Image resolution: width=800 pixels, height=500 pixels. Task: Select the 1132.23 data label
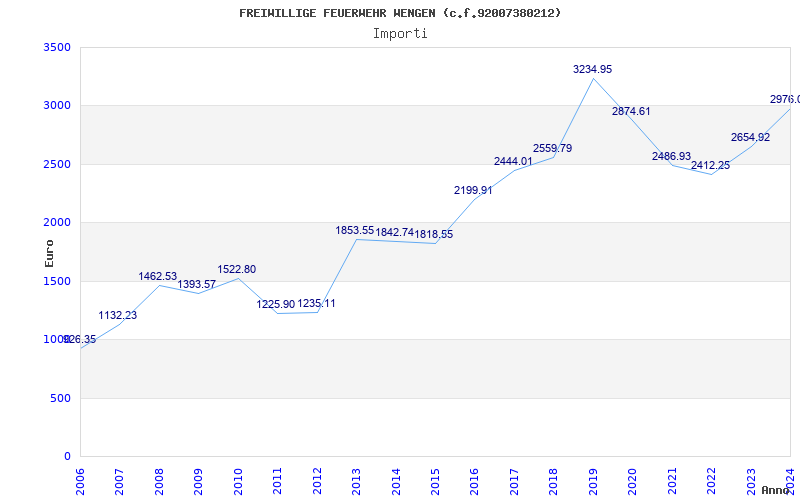pos(118,315)
